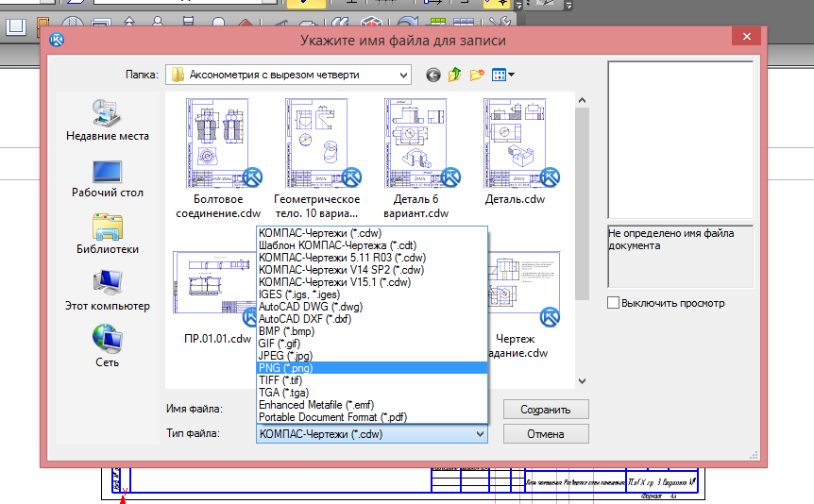Choose КОМПАС-Чертежи V15.1 format
Image resolution: width=814 pixels, height=504 pixels.
point(372,282)
